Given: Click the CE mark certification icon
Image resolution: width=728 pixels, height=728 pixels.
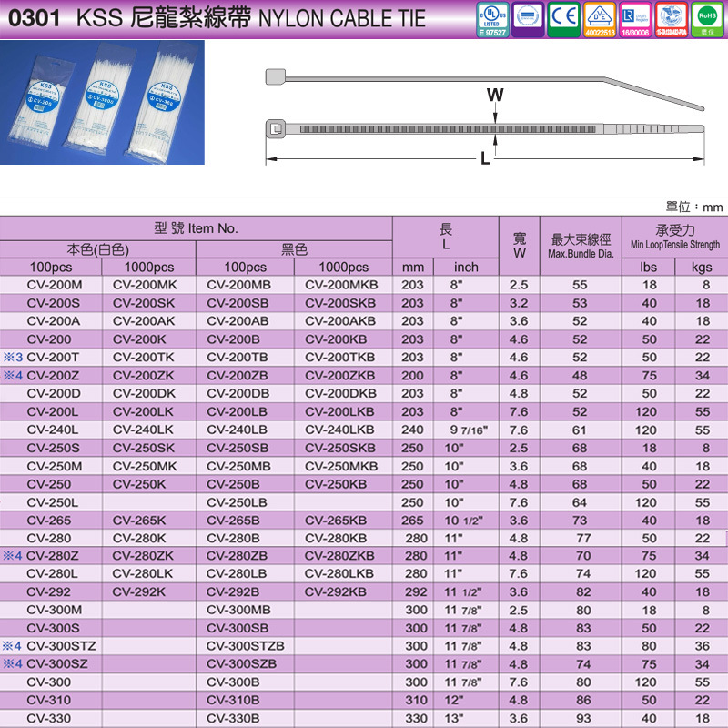Looking at the screenshot, I should point(563,19).
